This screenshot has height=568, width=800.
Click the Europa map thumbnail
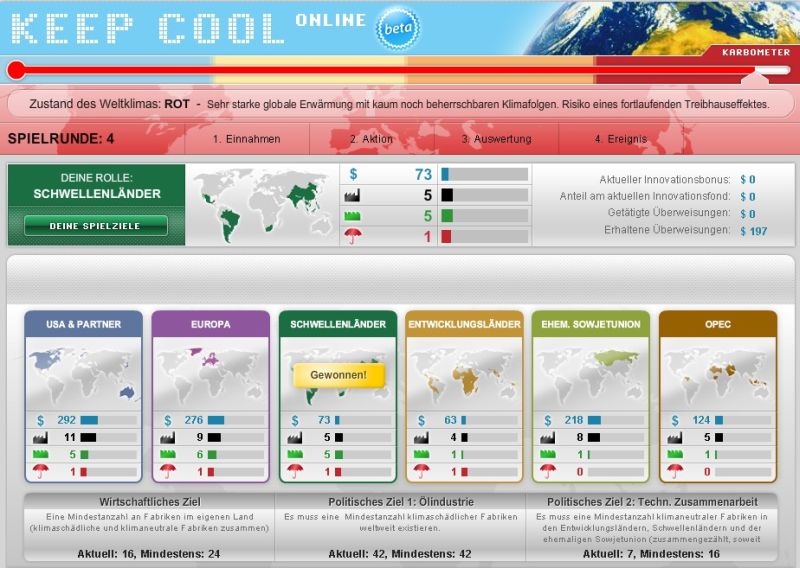(210, 374)
